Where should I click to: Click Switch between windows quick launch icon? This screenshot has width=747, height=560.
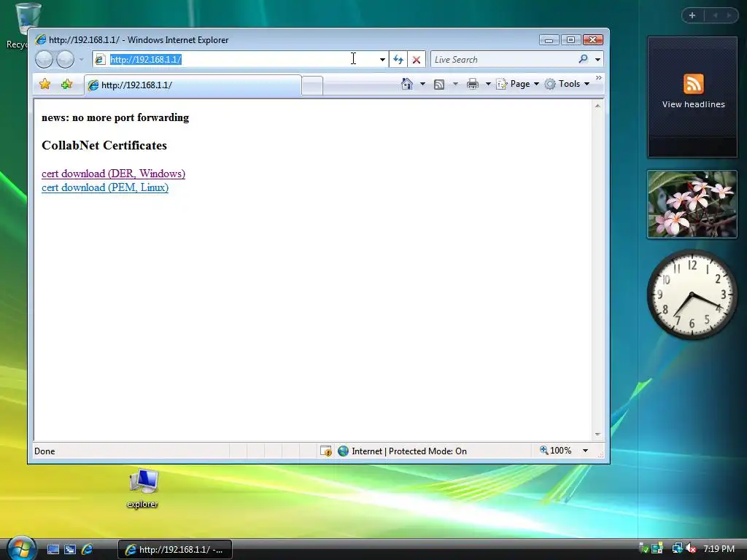click(70, 550)
